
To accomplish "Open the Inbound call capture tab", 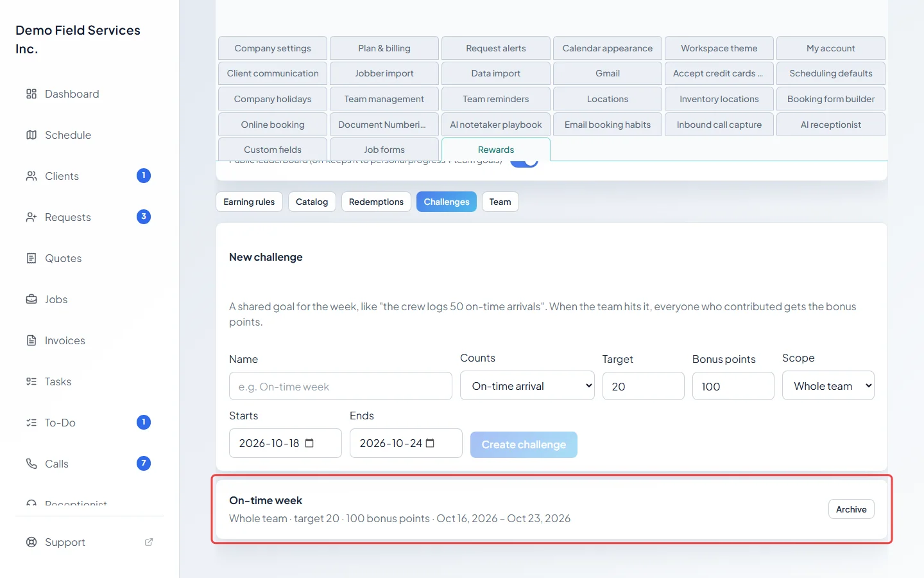I will tap(719, 125).
